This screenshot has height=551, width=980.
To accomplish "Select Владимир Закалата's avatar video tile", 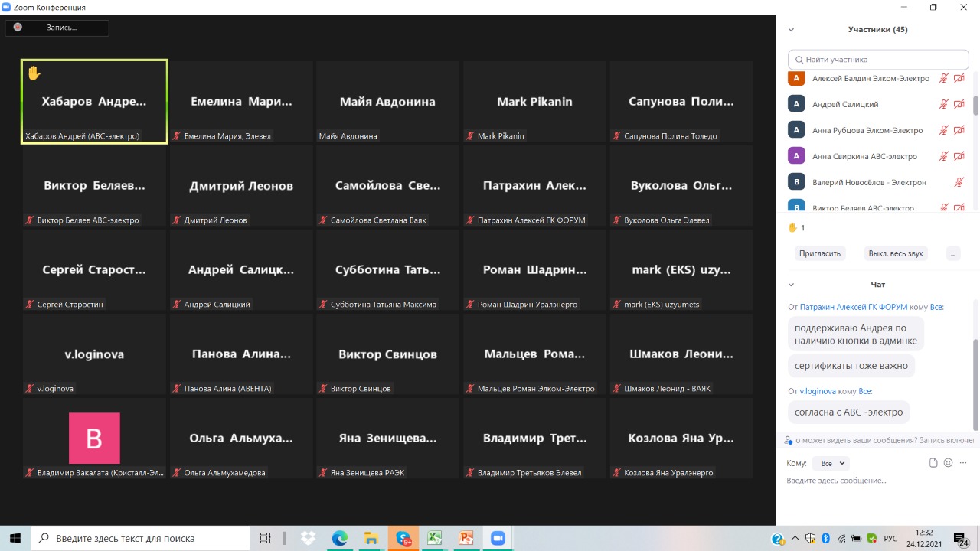I will tap(94, 438).
